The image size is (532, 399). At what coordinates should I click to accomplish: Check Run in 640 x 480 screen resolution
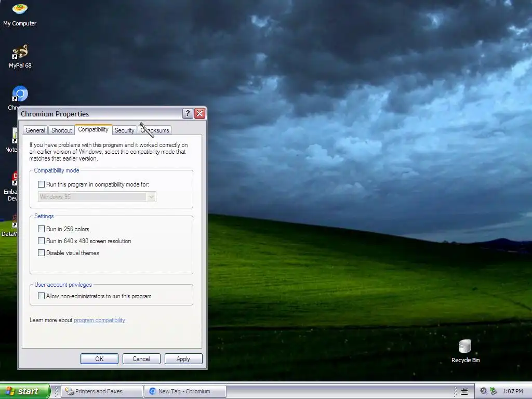[x=42, y=241]
